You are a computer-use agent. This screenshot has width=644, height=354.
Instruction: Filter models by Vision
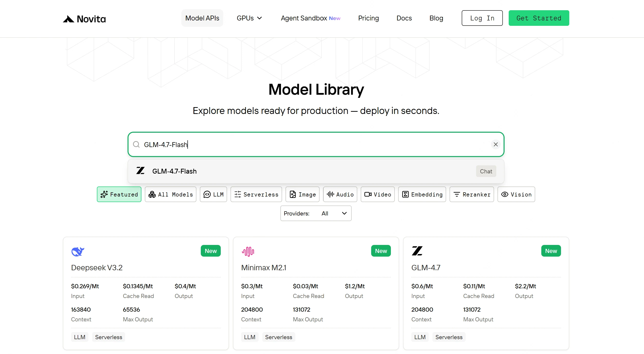point(516,194)
